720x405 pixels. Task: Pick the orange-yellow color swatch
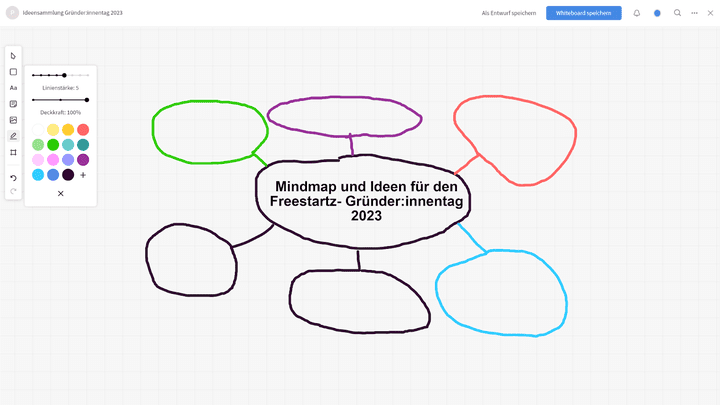68,129
